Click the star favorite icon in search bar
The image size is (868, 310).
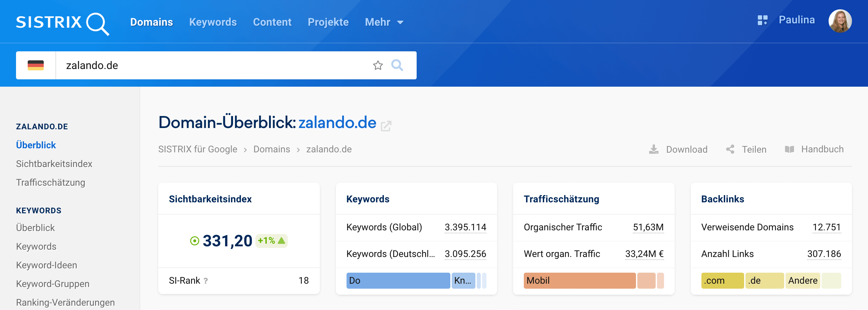[378, 65]
